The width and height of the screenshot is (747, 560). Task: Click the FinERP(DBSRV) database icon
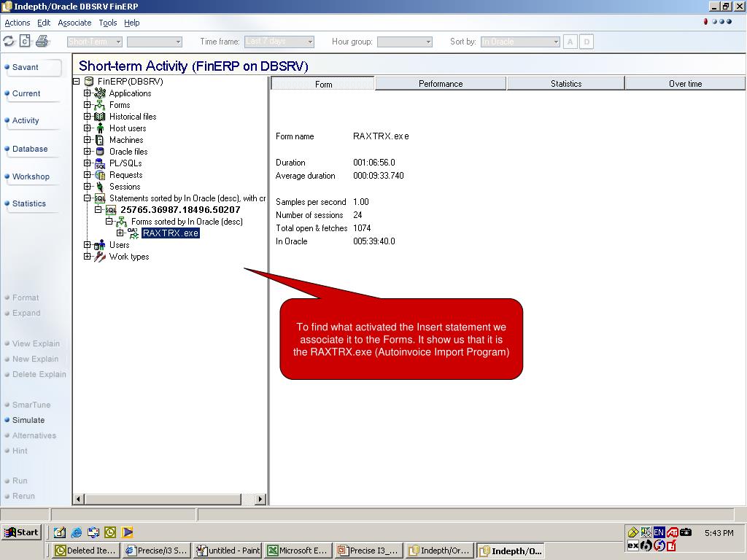tap(88, 82)
